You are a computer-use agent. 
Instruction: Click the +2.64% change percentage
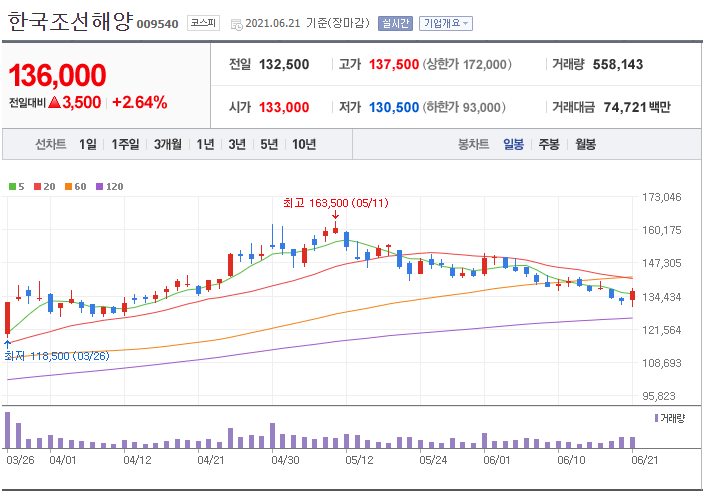140,103
